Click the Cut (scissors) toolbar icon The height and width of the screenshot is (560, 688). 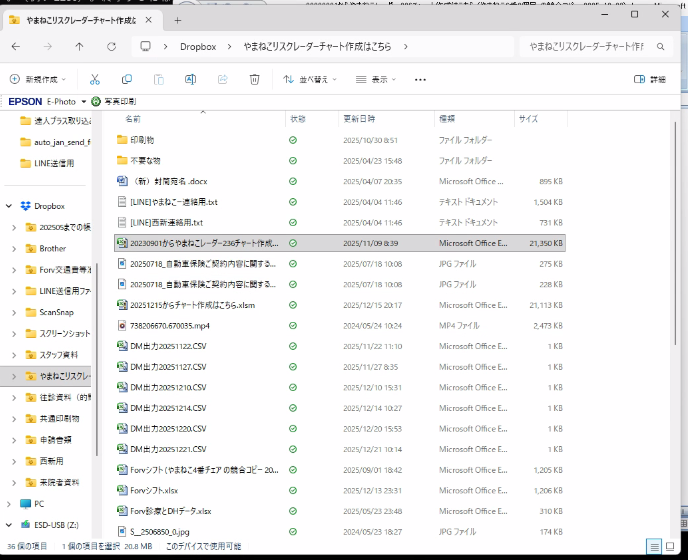pyautogui.click(x=94, y=79)
